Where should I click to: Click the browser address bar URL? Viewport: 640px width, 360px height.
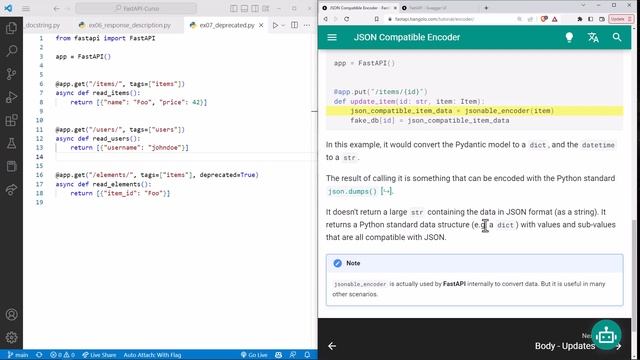[434, 19]
